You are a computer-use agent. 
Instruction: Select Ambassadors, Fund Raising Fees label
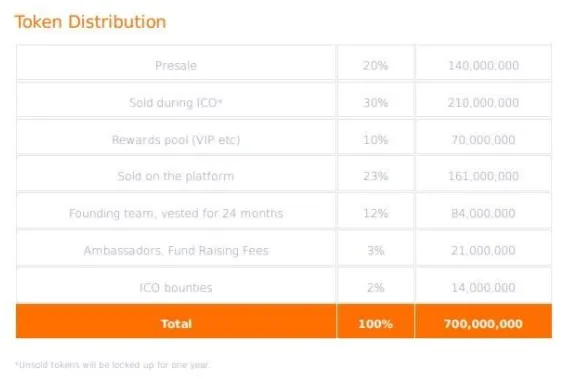(x=176, y=251)
